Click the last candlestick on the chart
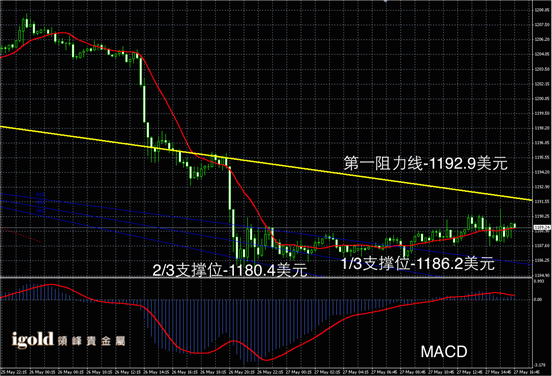The height and width of the screenshot is (376, 552). pyautogui.click(x=515, y=225)
